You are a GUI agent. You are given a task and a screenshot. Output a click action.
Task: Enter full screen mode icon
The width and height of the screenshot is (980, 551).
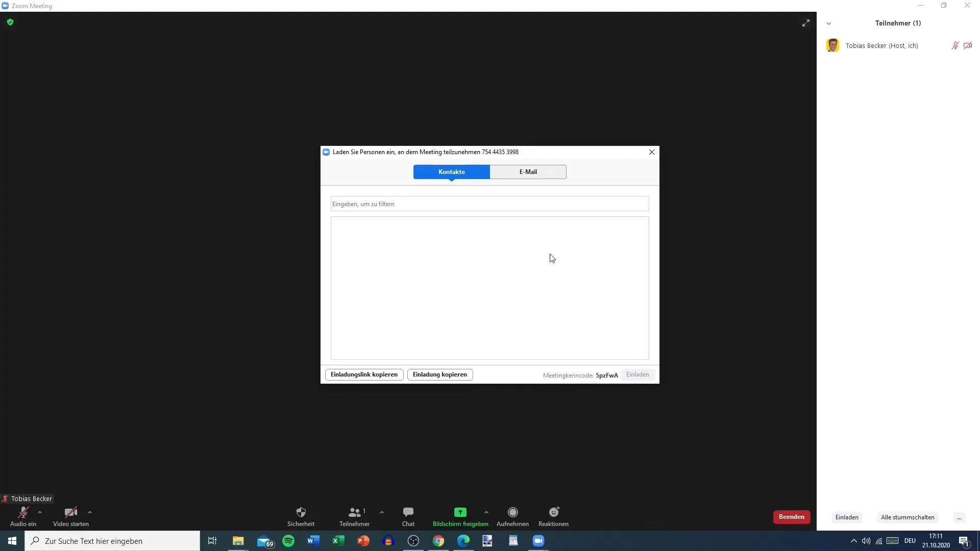click(806, 23)
